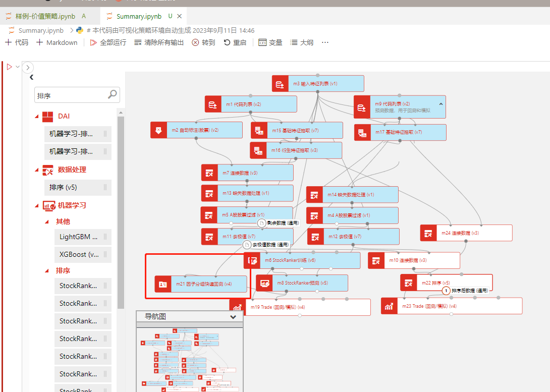Collapse the m9 代码列表 node description
Screen dimensions: 550x392
point(440,103)
